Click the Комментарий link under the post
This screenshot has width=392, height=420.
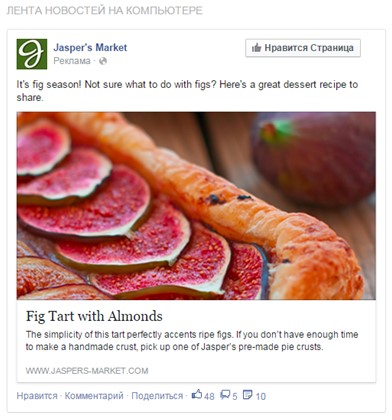click(x=94, y=396)
